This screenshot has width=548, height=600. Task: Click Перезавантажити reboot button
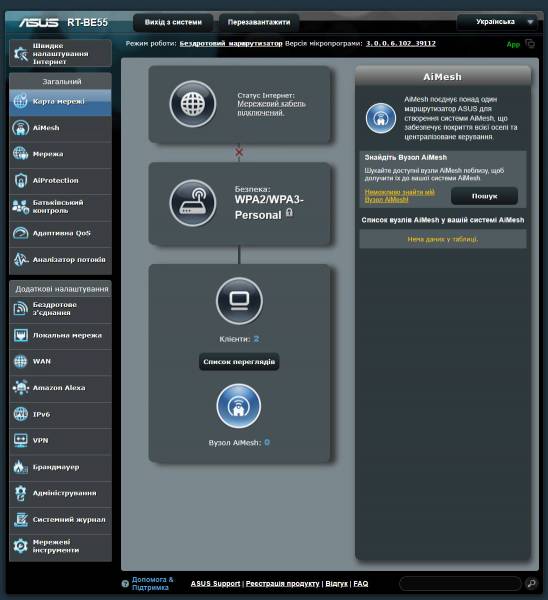259,22
